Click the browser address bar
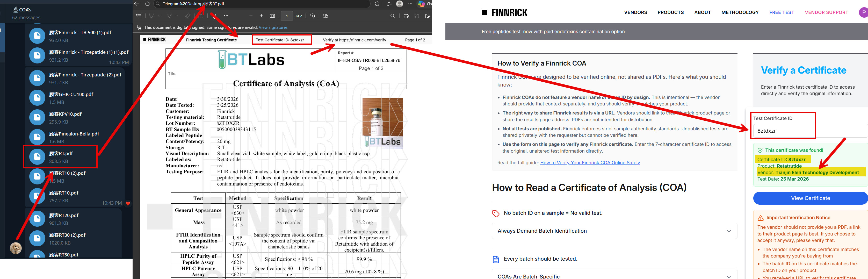Screen dimensions: 868x279 pos(262,4)
